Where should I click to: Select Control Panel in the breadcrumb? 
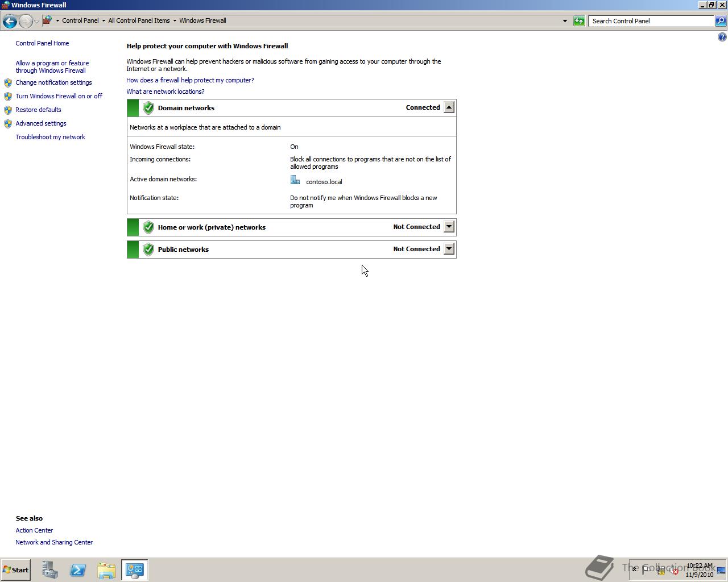click(x=80, y=20)
